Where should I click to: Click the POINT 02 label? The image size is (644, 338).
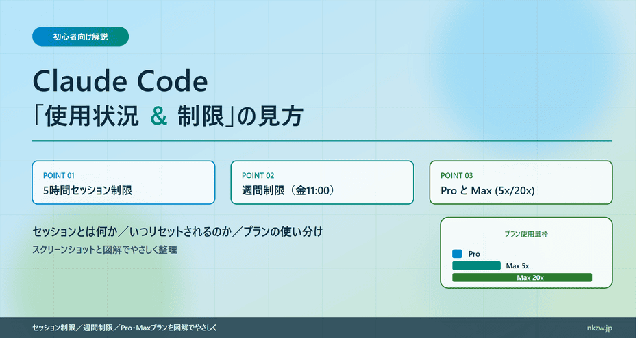pos(258,176)
